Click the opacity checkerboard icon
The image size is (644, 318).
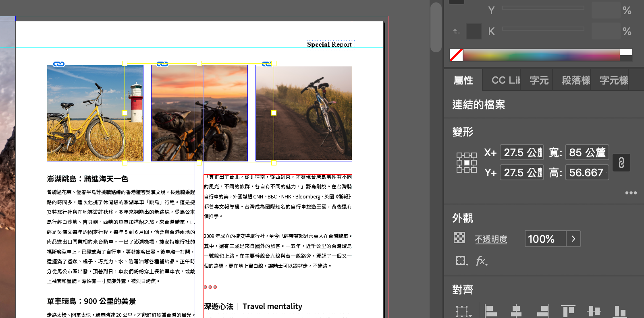click(x=459, y=238)
